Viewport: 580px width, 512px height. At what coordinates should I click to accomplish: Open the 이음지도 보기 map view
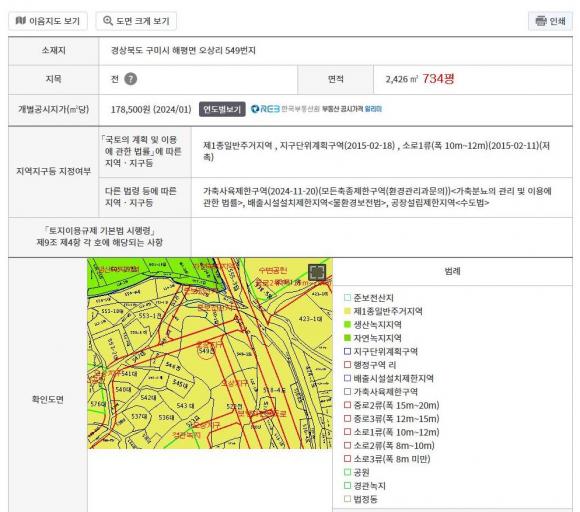click(x=48, y=21)
